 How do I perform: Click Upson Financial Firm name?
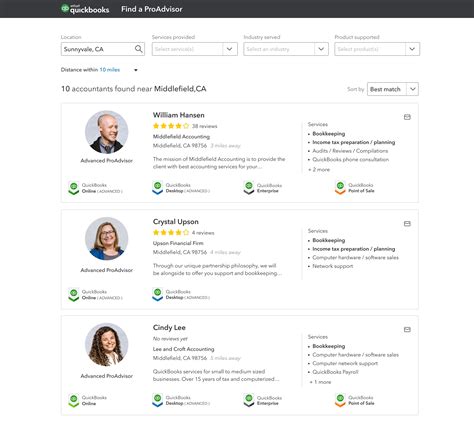pyautogui.click(x=178, y=243)
